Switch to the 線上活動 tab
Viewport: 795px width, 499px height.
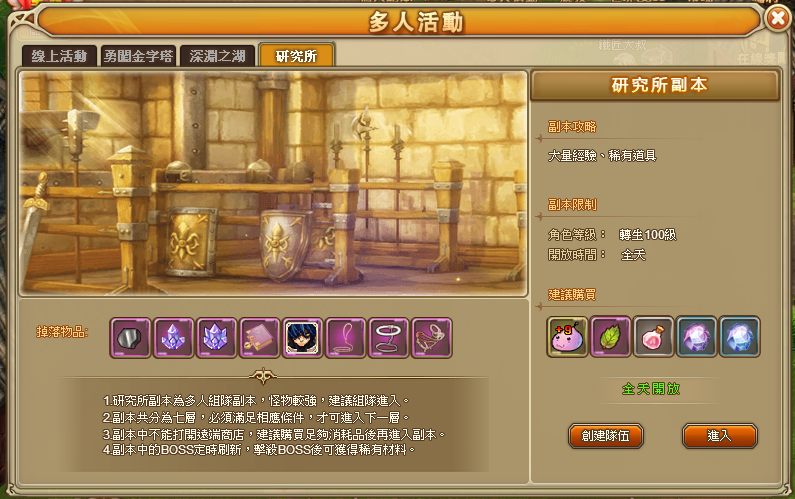tap(59, 56)
